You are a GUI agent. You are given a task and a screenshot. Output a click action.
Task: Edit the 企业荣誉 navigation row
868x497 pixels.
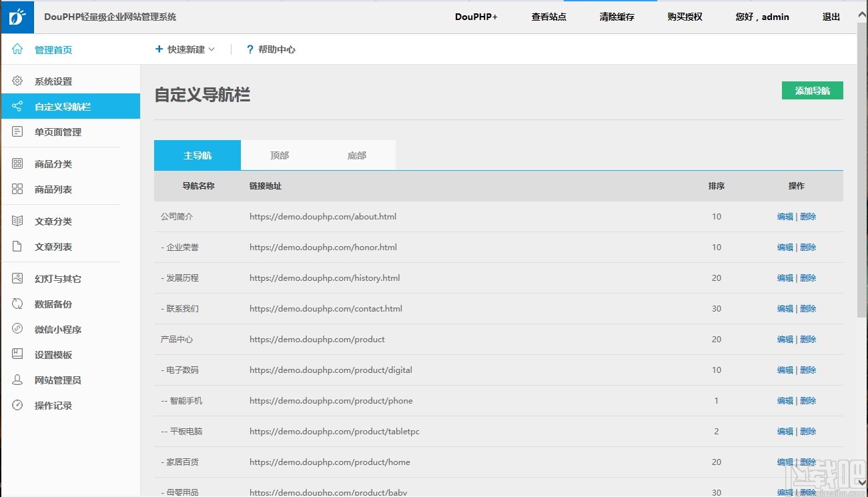(785, 247)
